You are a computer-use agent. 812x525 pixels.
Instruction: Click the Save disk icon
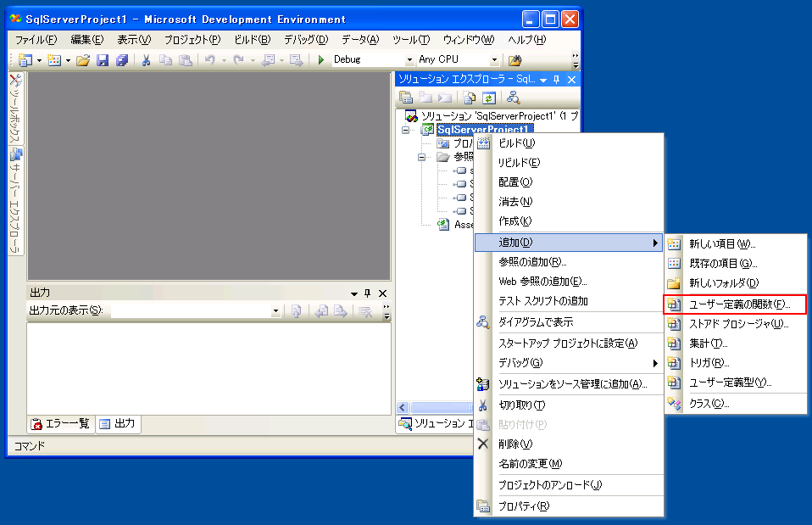pyautogui.click(x=103, y=60)
